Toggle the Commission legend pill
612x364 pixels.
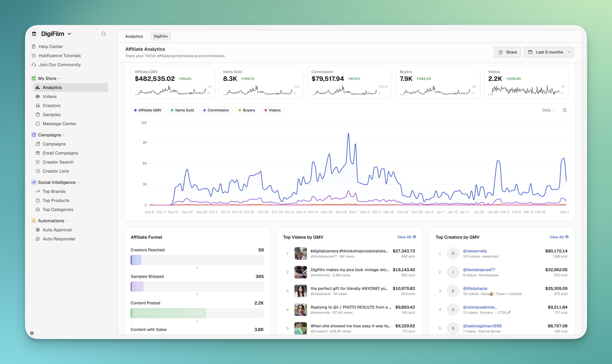(x=216, y=110)
